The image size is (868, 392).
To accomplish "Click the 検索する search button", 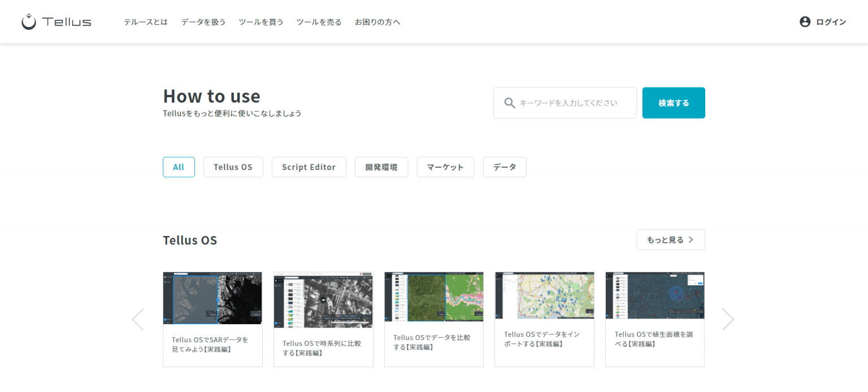I will point(674,103).
